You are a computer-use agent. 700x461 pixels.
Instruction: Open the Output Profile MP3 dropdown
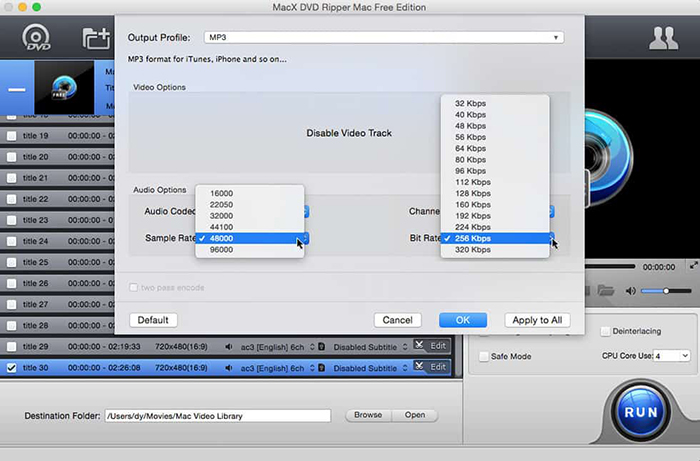point(384,37)
